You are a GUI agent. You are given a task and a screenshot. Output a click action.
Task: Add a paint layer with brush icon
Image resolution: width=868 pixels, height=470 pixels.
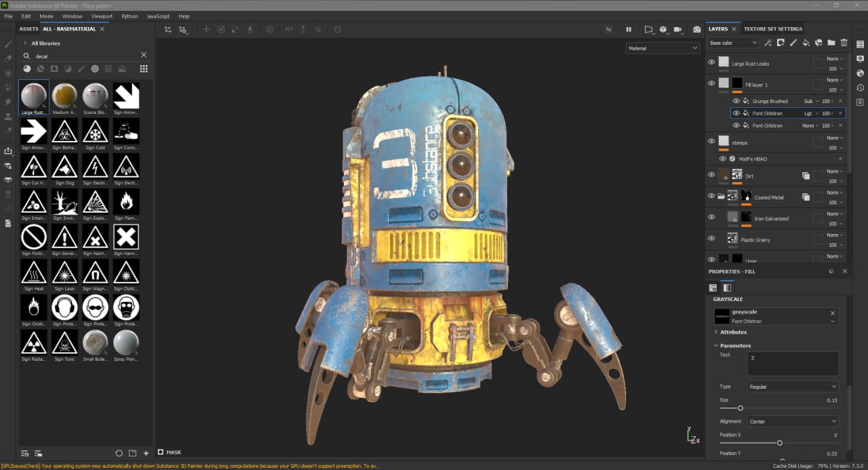tap(793, 43)
